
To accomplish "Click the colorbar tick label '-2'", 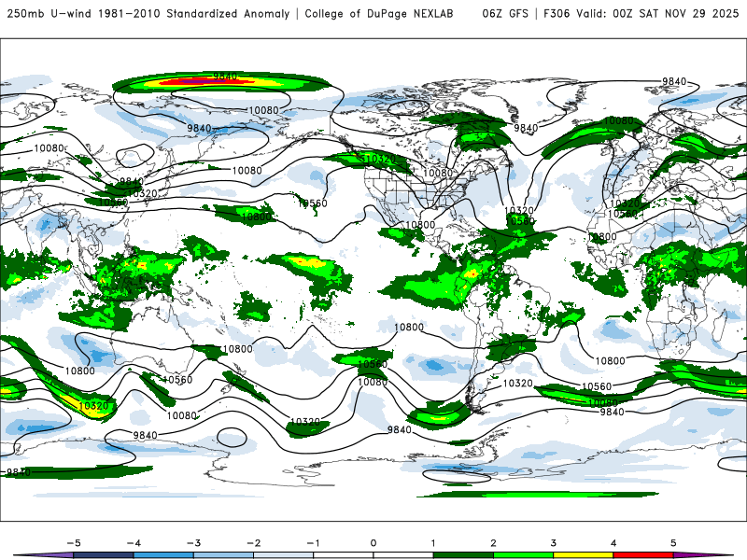I will pyautogui.click(x=253, y=543).
